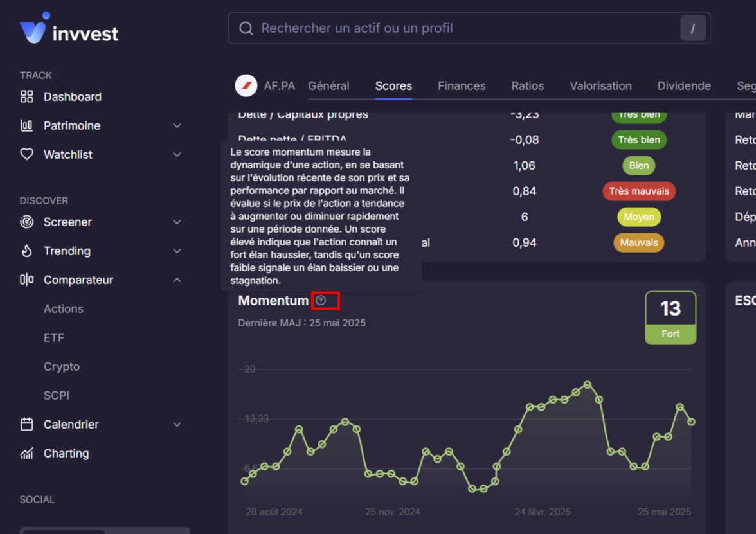Click the invvest logo
756x534 pixels.
click(69, 28)
